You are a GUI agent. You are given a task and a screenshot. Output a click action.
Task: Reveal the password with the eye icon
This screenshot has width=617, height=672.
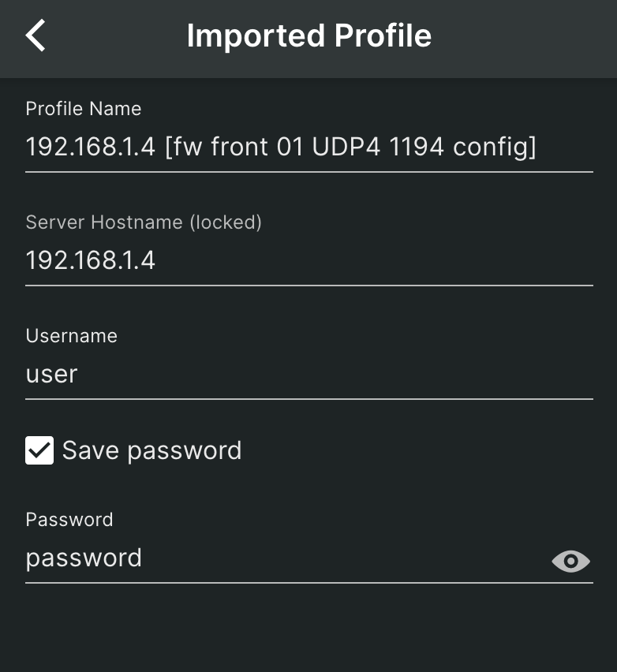click(x=570, y=561)
